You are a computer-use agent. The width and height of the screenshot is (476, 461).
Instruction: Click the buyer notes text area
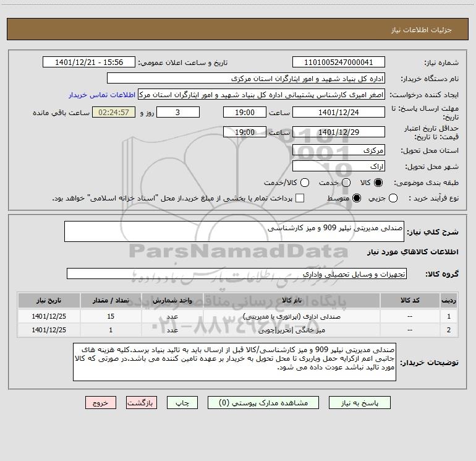(x=234, y=362)
